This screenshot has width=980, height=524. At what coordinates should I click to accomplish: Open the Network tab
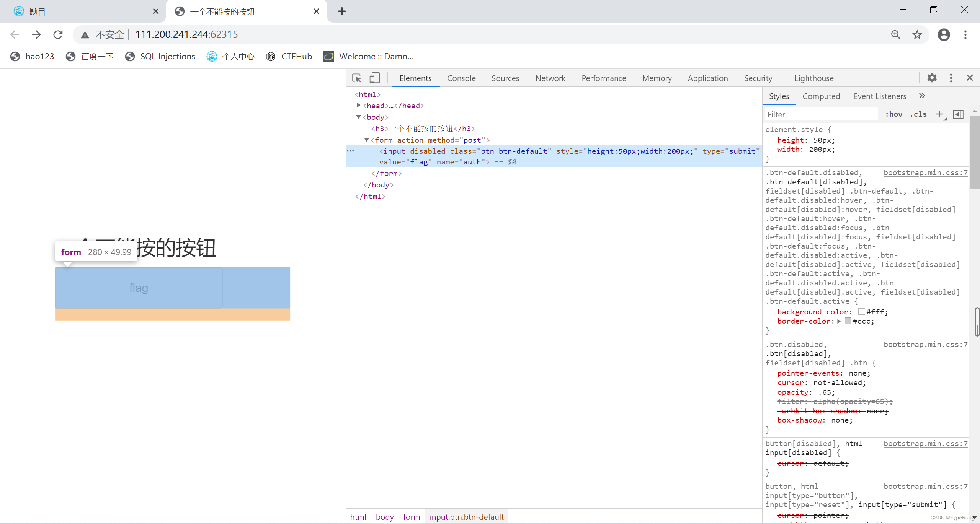coord(550,78)
